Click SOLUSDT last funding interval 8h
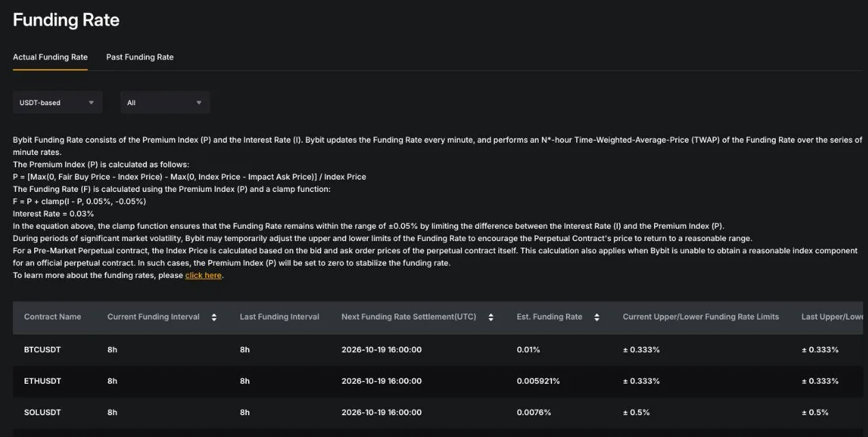 [x=245, y=412]
